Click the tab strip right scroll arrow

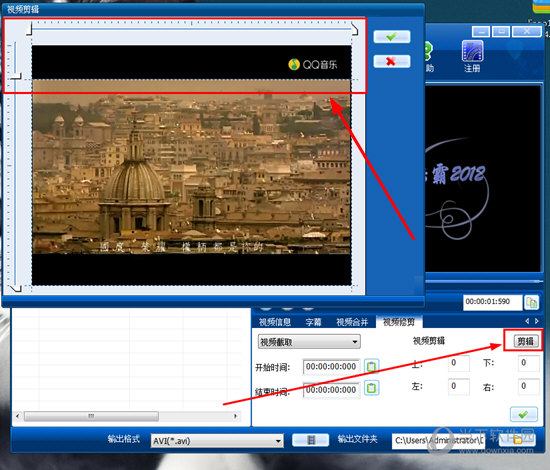click(537, 321)
